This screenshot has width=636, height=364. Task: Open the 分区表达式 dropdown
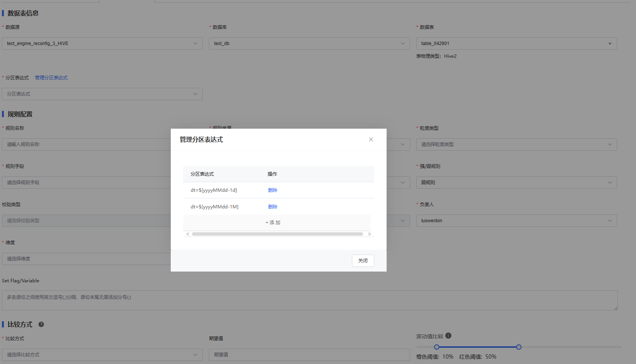(x=102, y=94)
